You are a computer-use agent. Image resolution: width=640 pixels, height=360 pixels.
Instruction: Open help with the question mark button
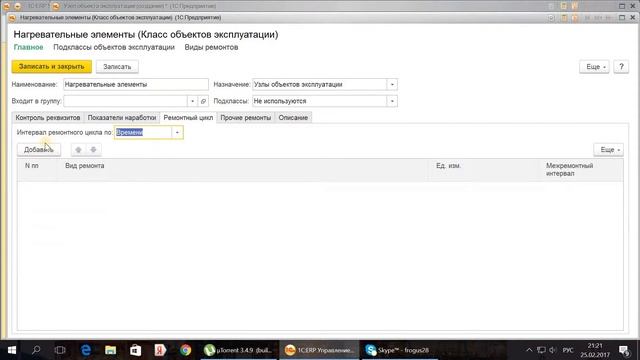click(x=621, y=67)
